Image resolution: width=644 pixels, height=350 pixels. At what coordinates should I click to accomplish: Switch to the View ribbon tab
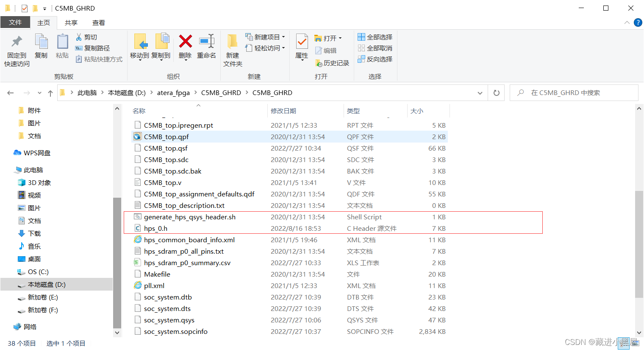click(99, 23)
